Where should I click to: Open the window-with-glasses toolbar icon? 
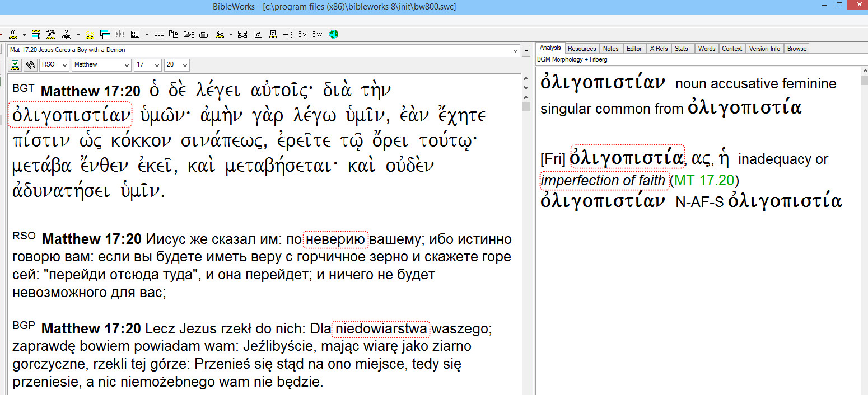click(36, 34)
